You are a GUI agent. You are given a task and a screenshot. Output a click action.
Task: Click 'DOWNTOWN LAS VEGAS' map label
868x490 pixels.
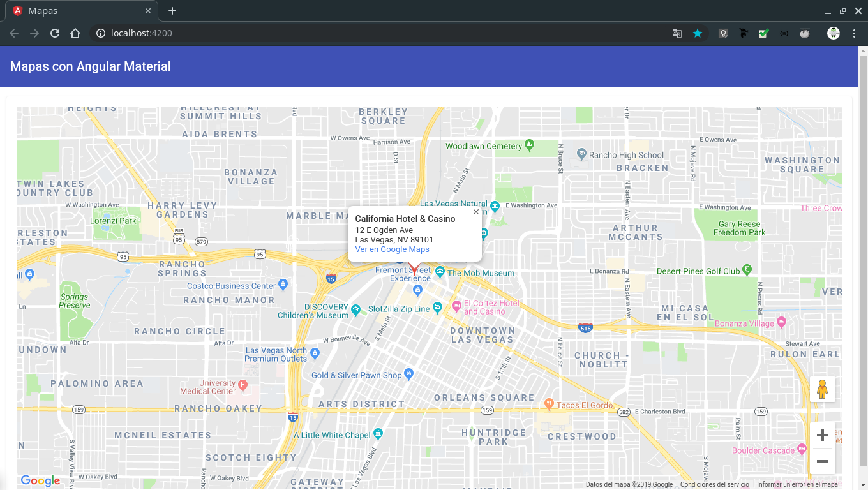(483, 335)
